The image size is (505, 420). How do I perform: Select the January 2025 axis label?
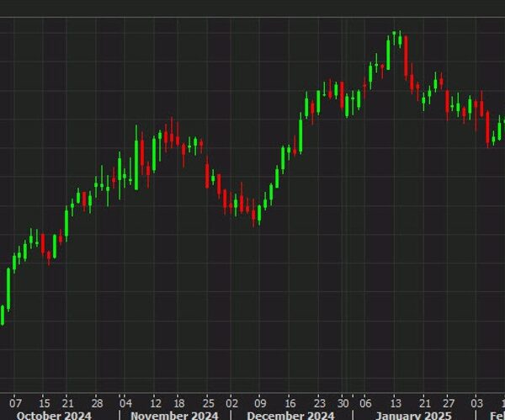412,415
